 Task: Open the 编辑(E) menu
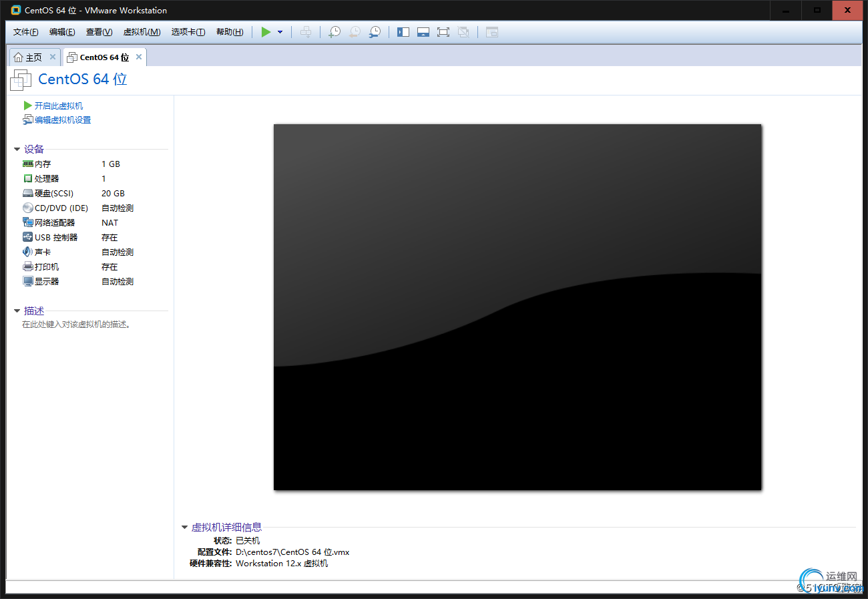click(x=62, y=32)
